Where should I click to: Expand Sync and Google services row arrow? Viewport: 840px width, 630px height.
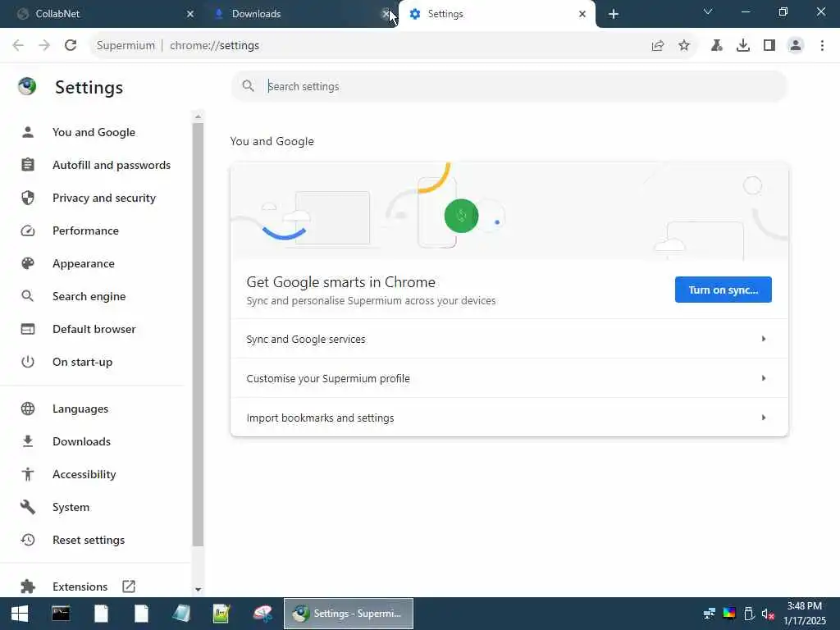(x=764, y=339)
